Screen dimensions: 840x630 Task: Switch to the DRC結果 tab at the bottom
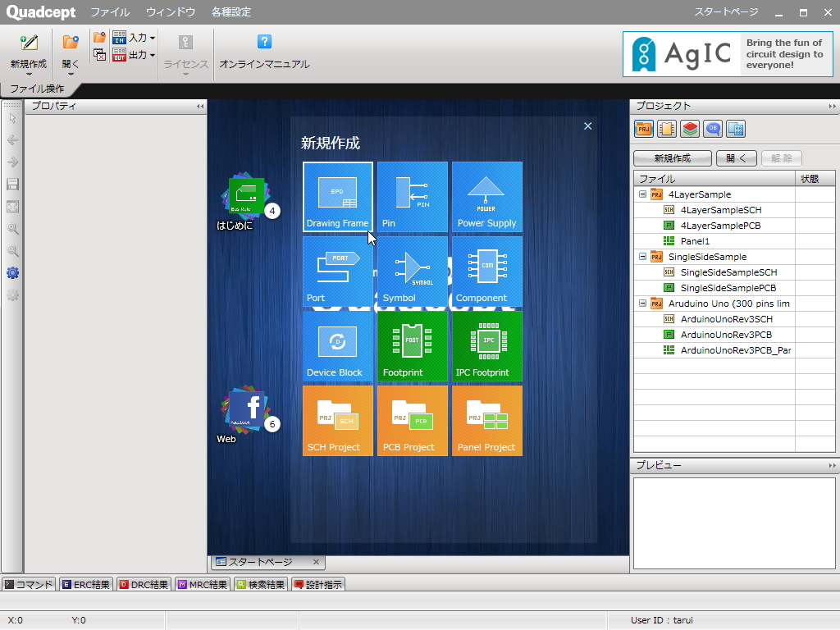click(143, 583)
